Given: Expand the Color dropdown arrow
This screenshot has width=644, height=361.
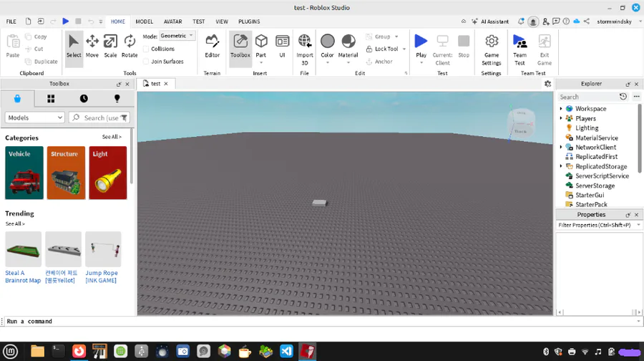Looking at the screenshot, I should coord(327,63).
